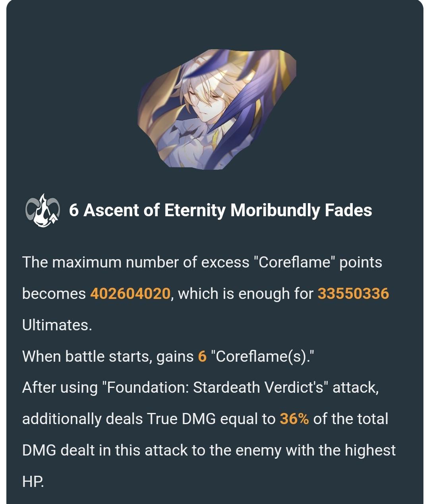
Task: Click the orange number 33550336
Action: click(x=353, y=294)
